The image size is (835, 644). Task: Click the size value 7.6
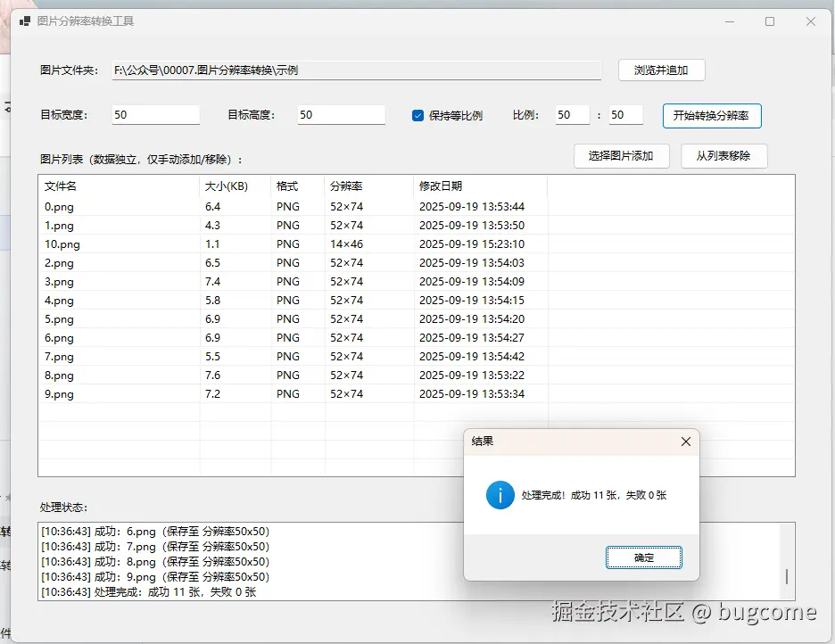(212, 376)
